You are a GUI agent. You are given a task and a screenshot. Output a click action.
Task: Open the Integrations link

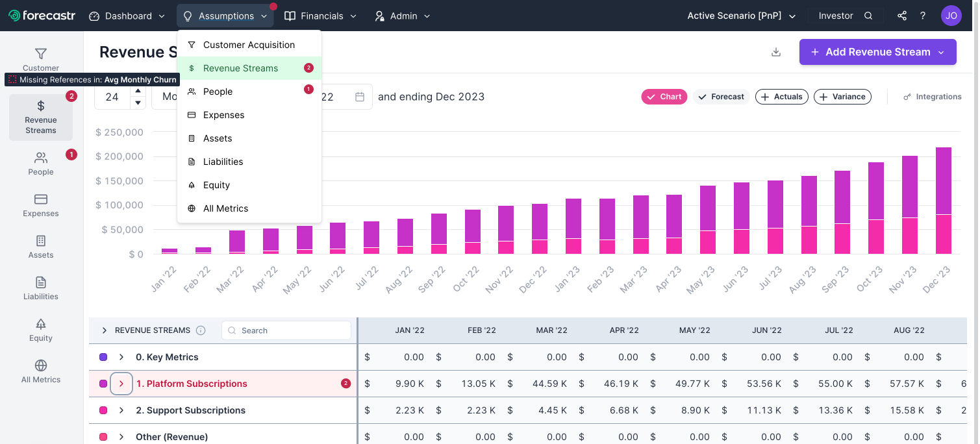click(933, 97)
